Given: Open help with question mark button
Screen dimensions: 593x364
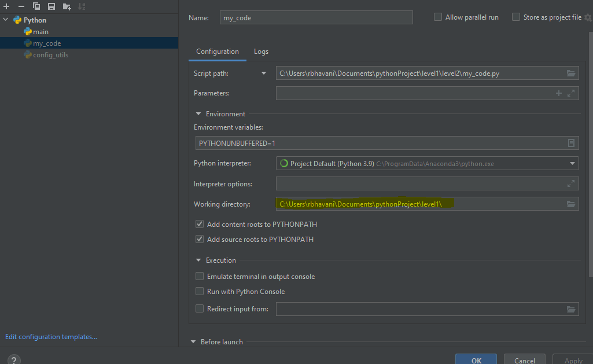Looking at the screenshot, I should (x=14, y=360).
